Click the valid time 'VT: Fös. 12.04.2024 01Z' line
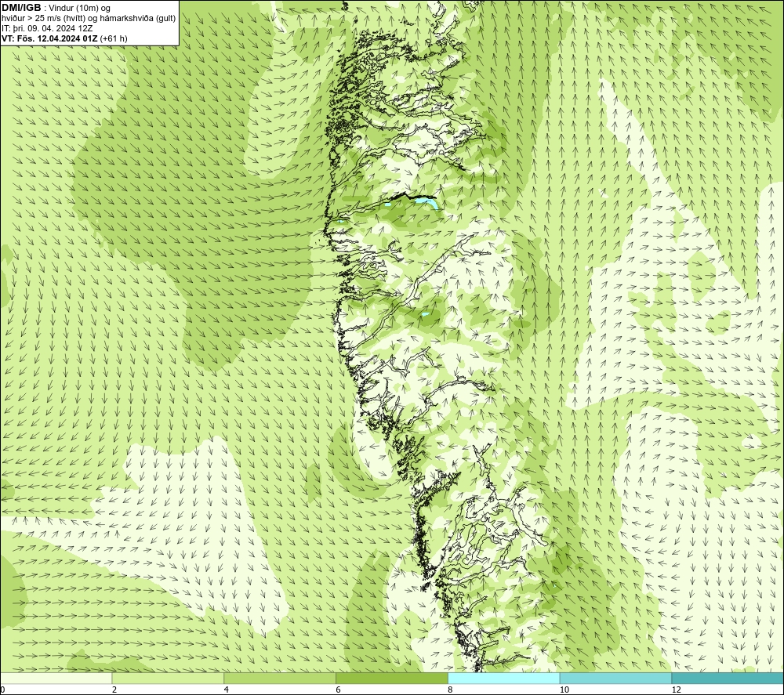Screen dimensions: 784x695 point(64,38)
